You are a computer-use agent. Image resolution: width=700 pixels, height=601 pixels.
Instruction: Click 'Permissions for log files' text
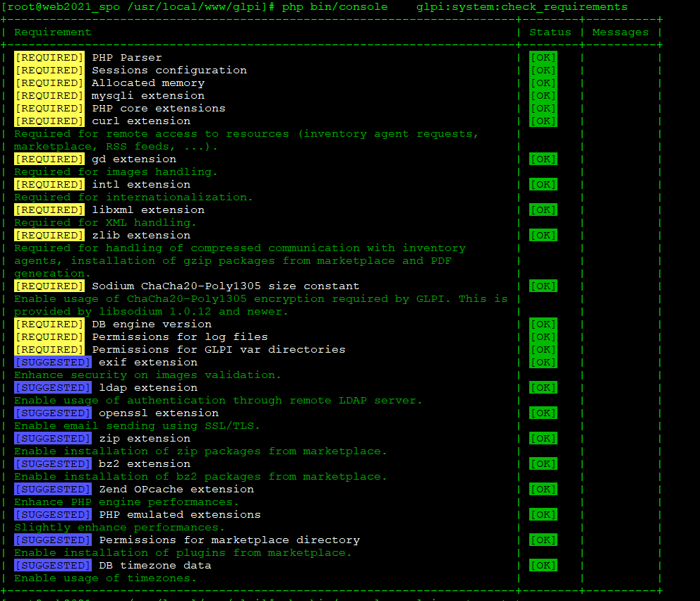[x=180, y=337]
